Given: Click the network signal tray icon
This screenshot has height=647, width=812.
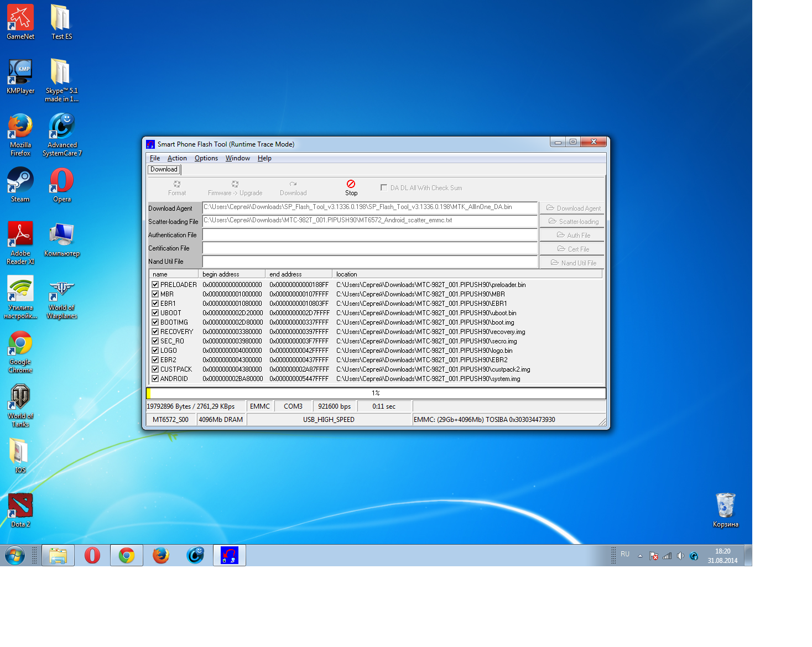Looking at the screenshot, I should [667, 556].
